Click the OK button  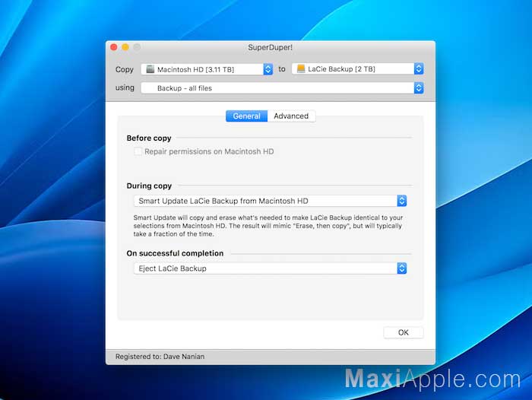click(x=404, y=332)
